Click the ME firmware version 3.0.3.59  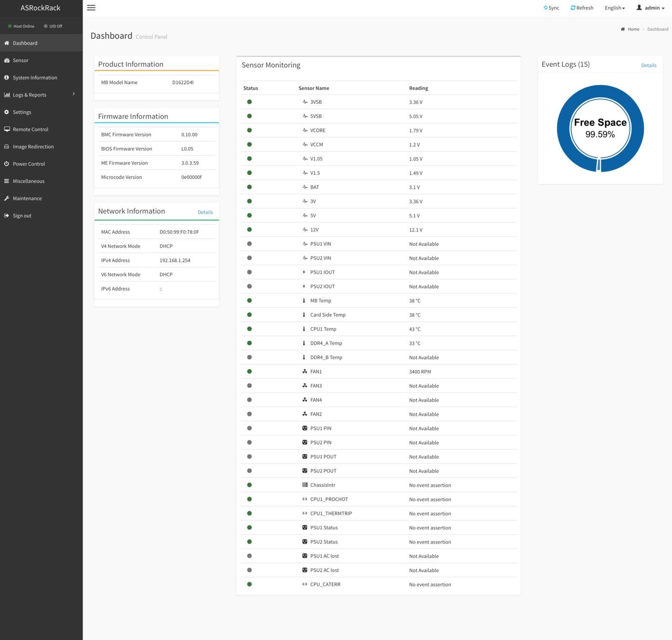click(x=190, y=163)
